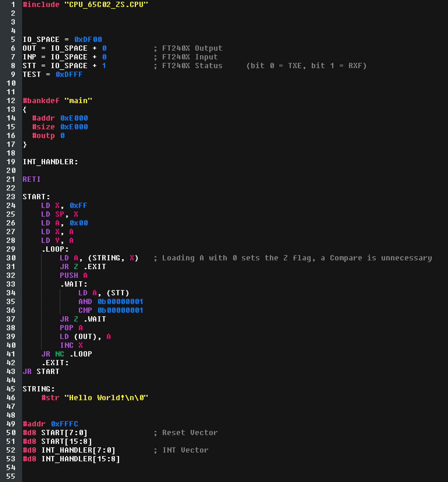Viewport: 448px width, 482px height.
Task: Click the CMP instruction
Action: (x=85, y=310)
